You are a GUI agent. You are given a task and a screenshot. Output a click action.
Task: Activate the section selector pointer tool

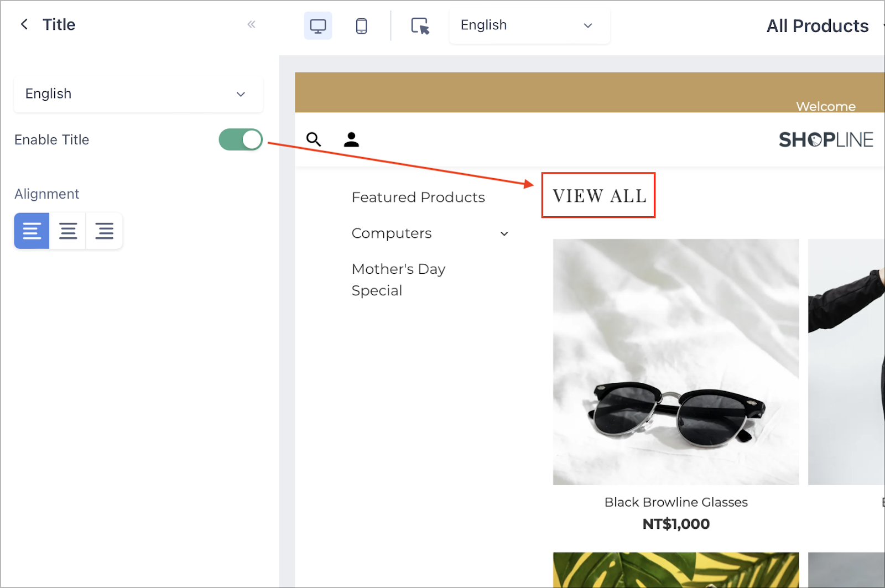pyautogui.click(x=420, y=26)
